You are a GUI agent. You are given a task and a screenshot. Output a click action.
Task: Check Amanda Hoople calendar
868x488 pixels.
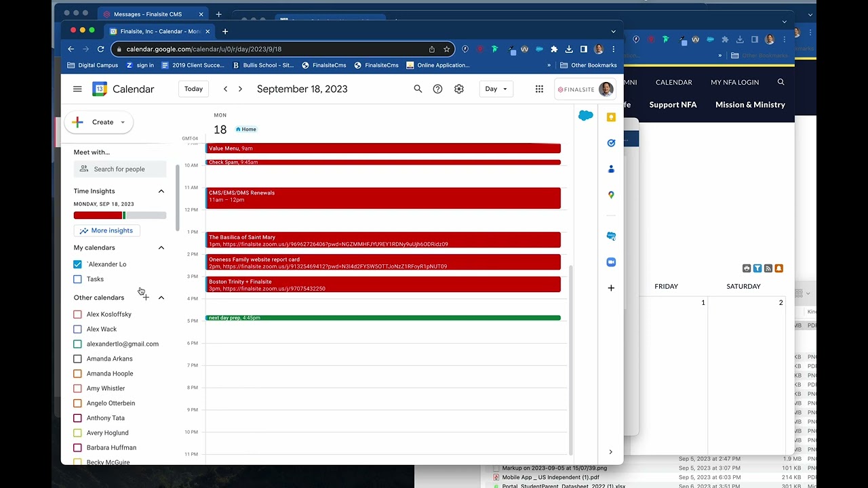(x=77, y=373)
